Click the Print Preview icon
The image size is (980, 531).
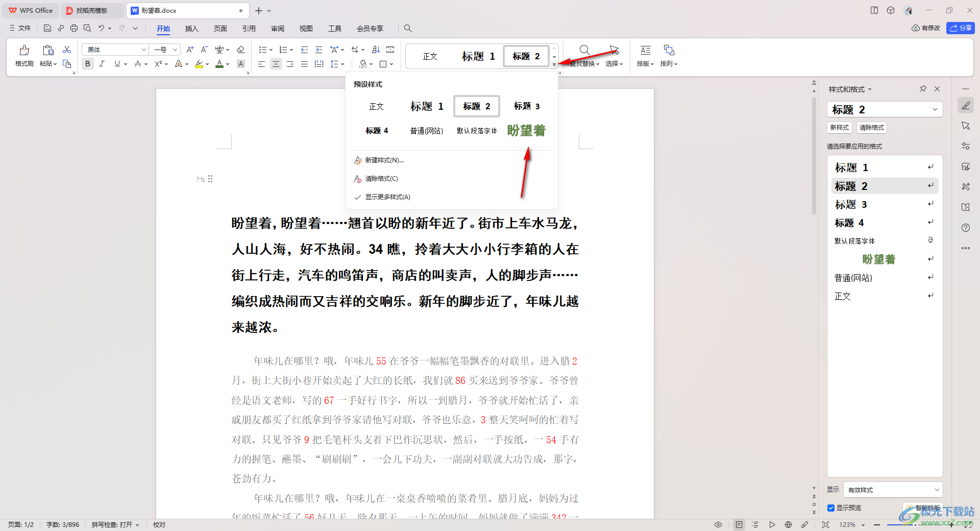[x=87, y=28]
